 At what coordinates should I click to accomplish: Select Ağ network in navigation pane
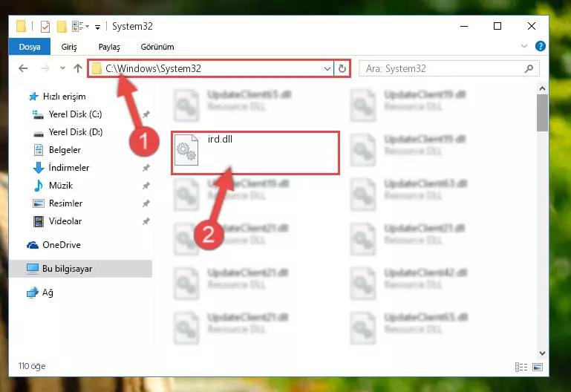(x=48, y=293)
